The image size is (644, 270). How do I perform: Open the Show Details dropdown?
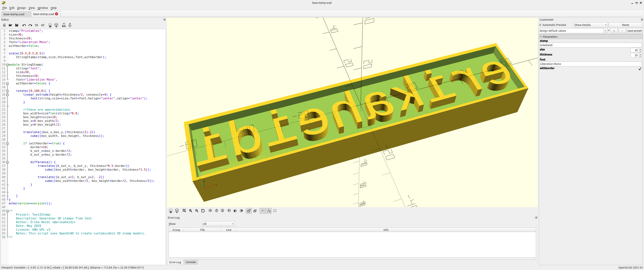(x=590, y=25)
